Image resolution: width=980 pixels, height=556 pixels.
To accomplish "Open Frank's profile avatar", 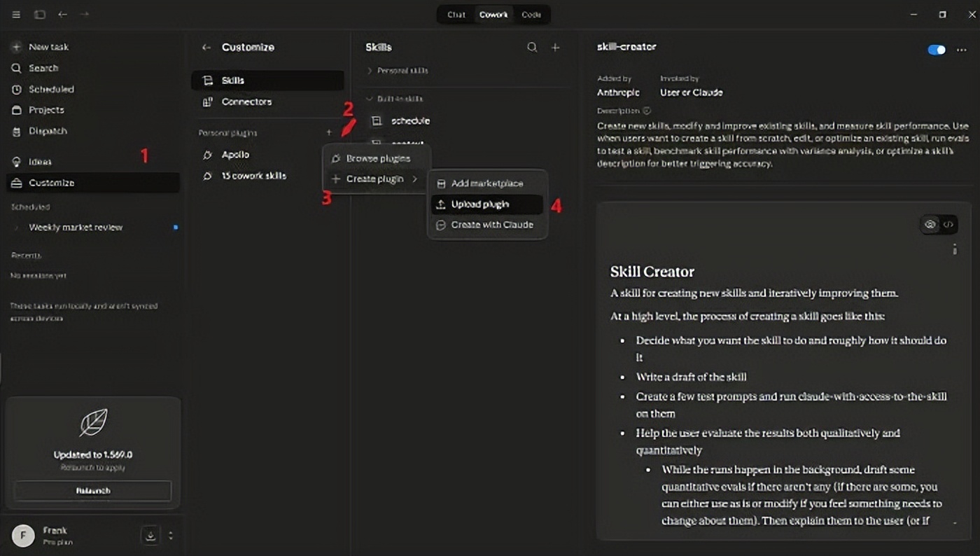I will pyautogui.click(x=23, y=536).
